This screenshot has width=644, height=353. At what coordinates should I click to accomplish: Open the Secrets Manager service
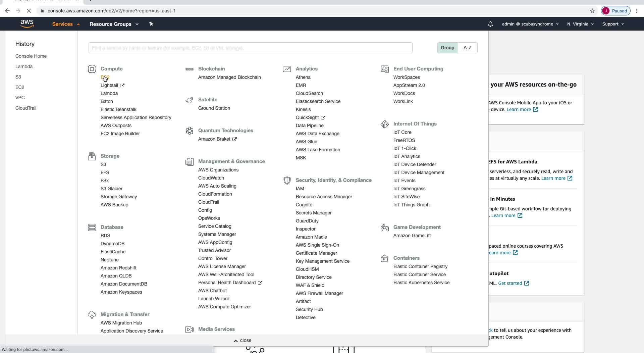pos(314,213)
